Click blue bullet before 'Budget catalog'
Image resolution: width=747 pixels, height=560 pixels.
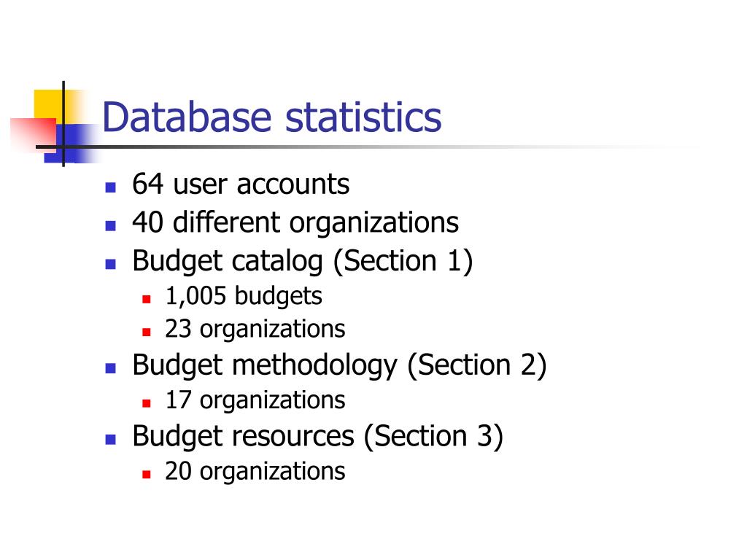(111, 264)
